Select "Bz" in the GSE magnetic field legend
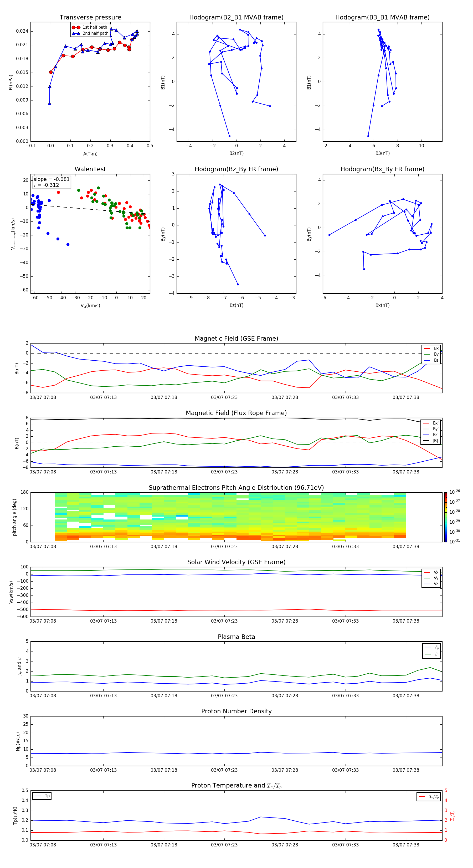This screenshot has height=868, width=473. click(431, 360)
